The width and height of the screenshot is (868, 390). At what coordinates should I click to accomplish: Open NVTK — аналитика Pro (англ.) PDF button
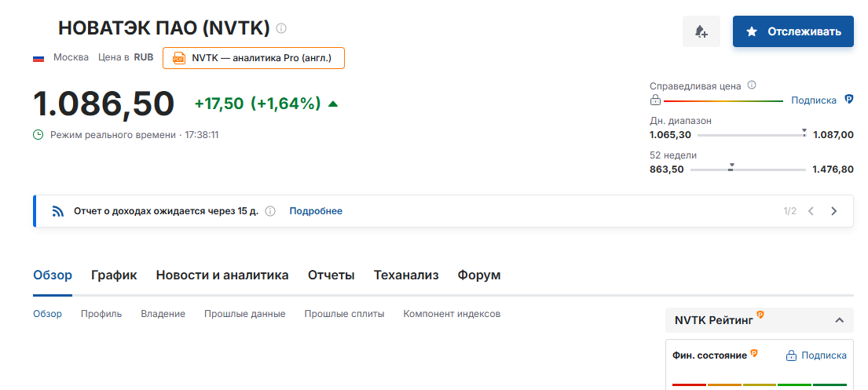[254, 57]
